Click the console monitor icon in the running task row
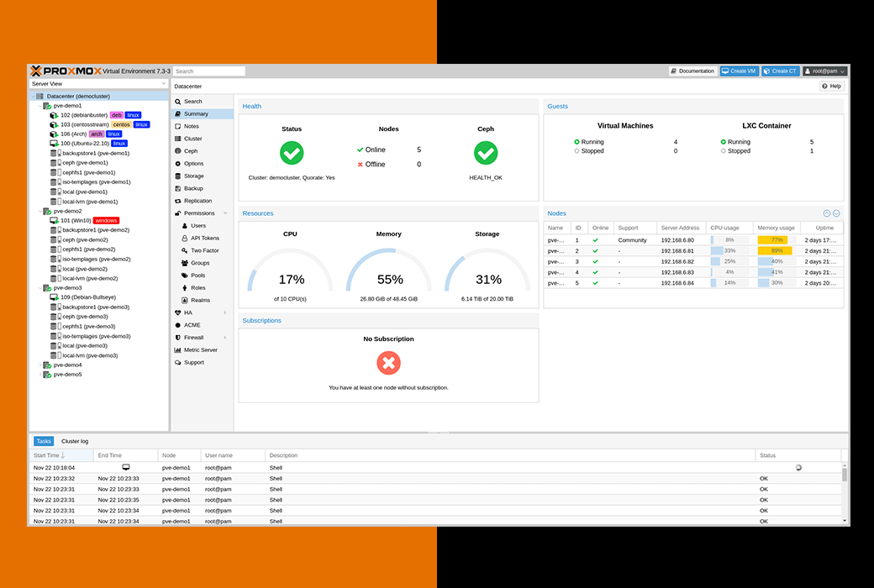This screenshot has height=588, width=874. 126,468
